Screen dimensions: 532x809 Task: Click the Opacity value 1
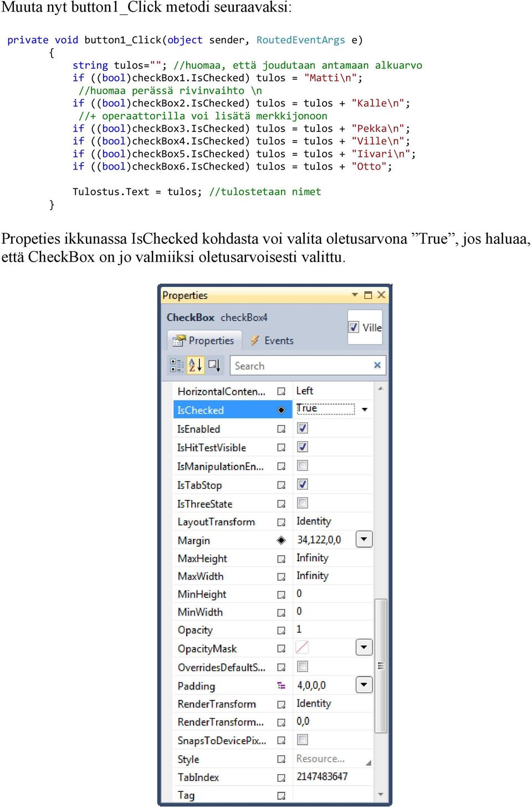tap(299, 629)
